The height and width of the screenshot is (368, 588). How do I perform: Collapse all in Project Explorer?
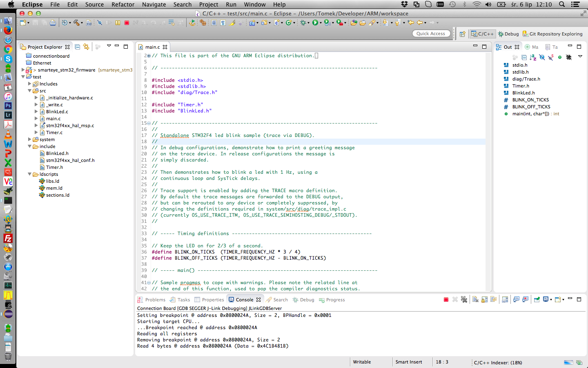77,47
